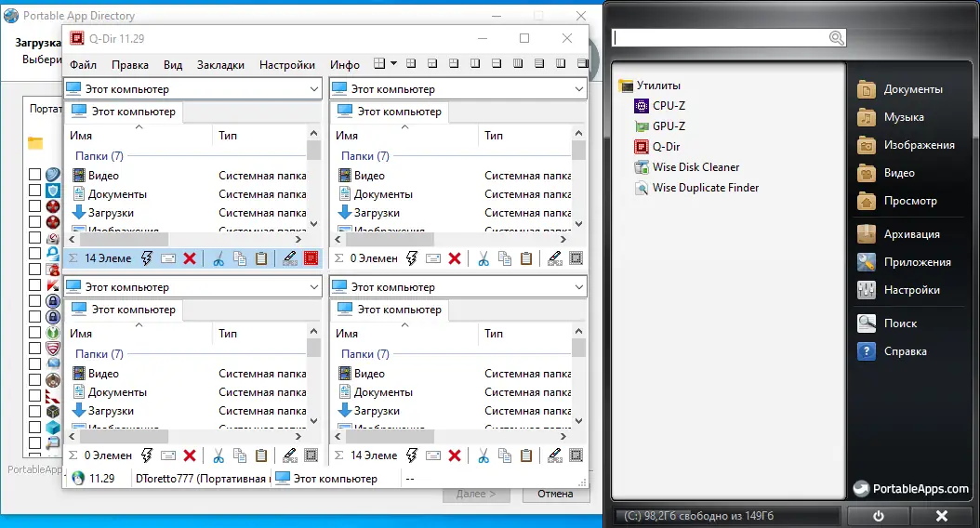Launch GPU-Z from the PortableApps menu
Screen dimensions: 980x528
coord(669,126)
